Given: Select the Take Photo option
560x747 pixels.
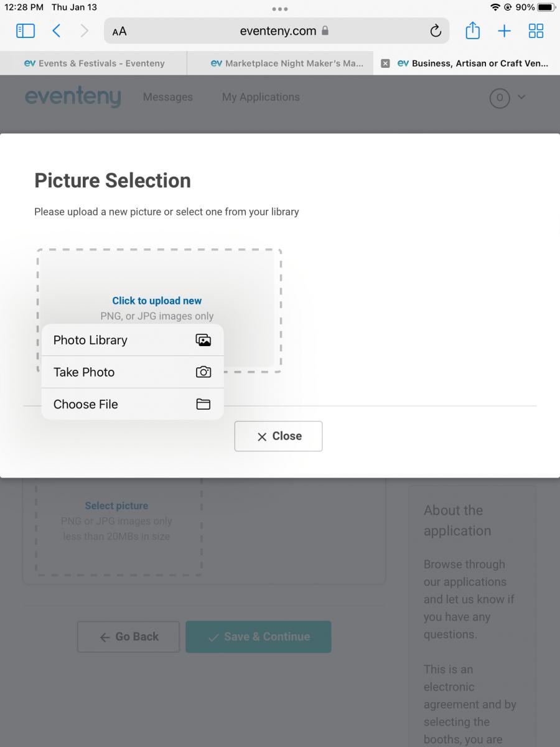Looking at the screenshot, I should pos(133,372).
